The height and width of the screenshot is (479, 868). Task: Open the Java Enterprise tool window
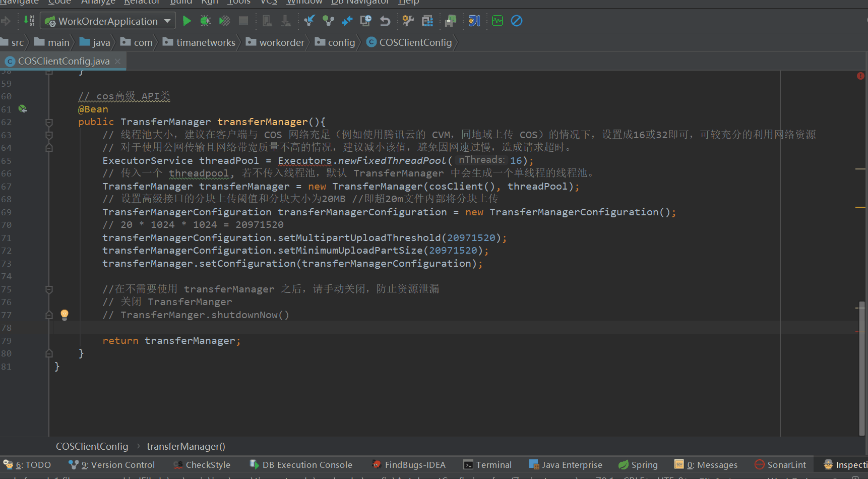pos(566,465)
